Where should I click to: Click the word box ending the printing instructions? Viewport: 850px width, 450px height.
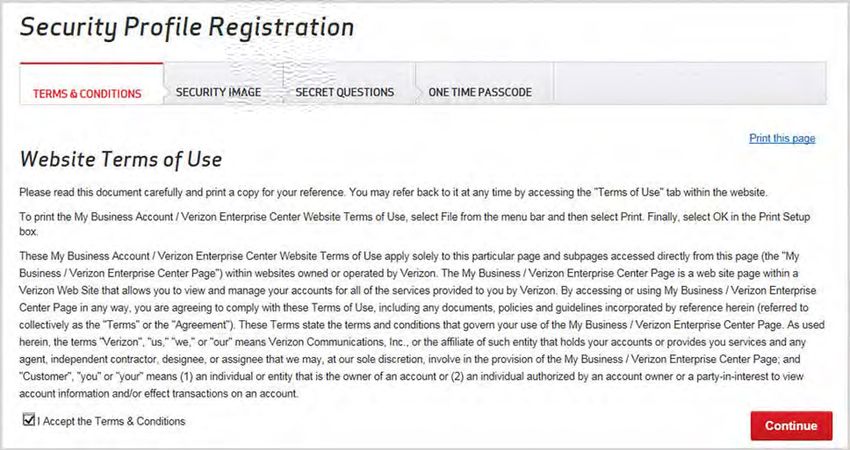point(28,232)
